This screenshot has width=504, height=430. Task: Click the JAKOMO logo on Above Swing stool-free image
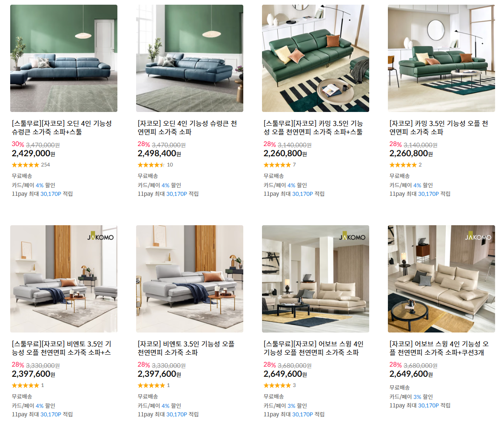(x=352, y=237)
